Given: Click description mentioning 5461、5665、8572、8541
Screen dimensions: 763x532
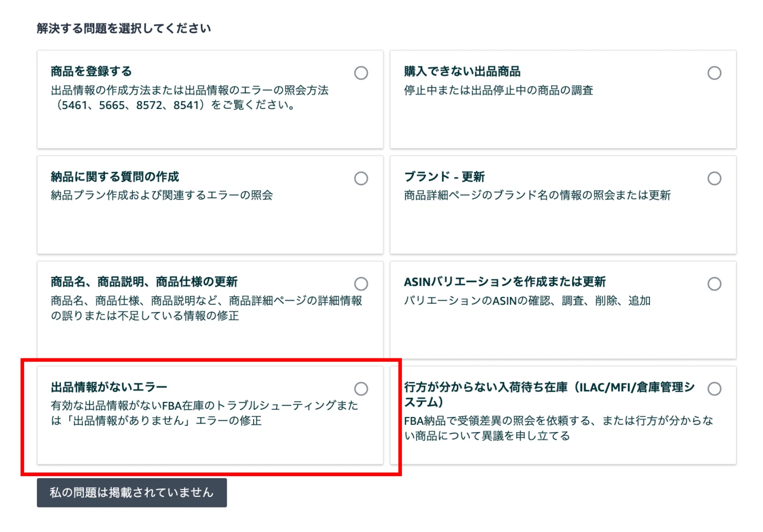Looking at the screenshot, I should coord(189,97).
